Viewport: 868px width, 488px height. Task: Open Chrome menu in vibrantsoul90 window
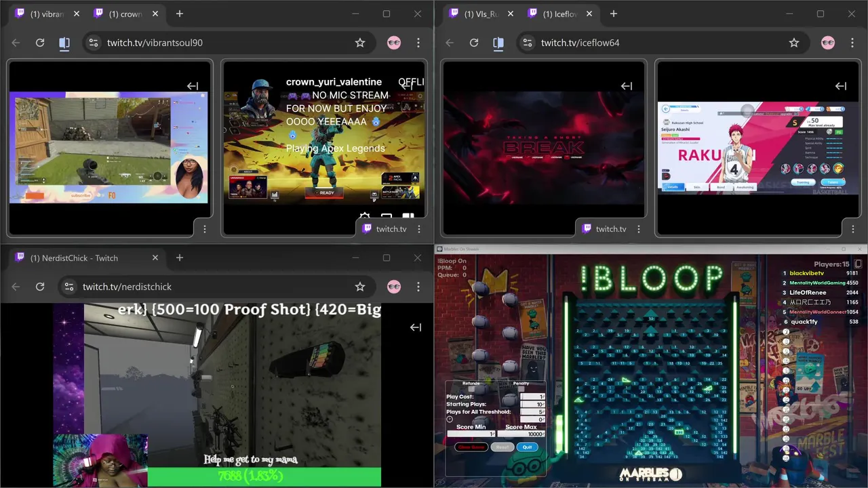tap(418, 43)
